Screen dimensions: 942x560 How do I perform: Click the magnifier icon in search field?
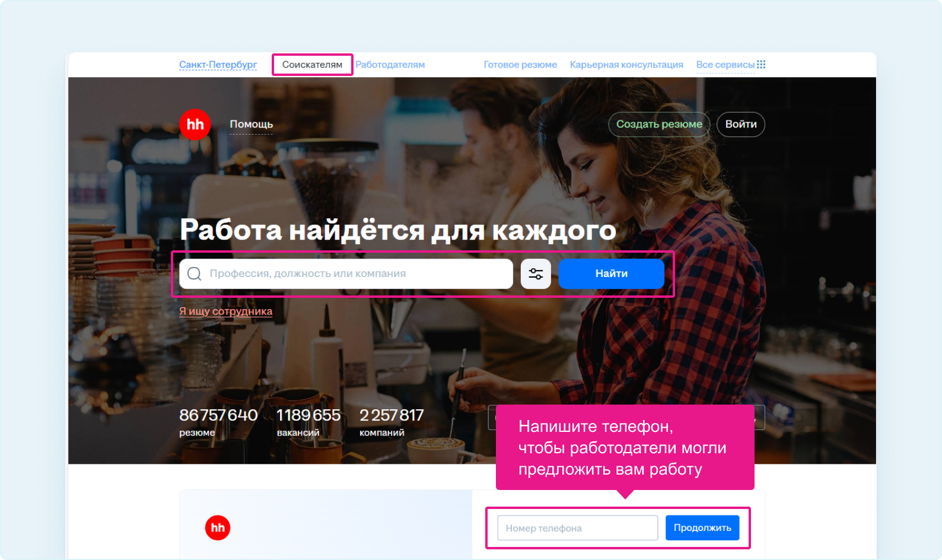point(194,274)
